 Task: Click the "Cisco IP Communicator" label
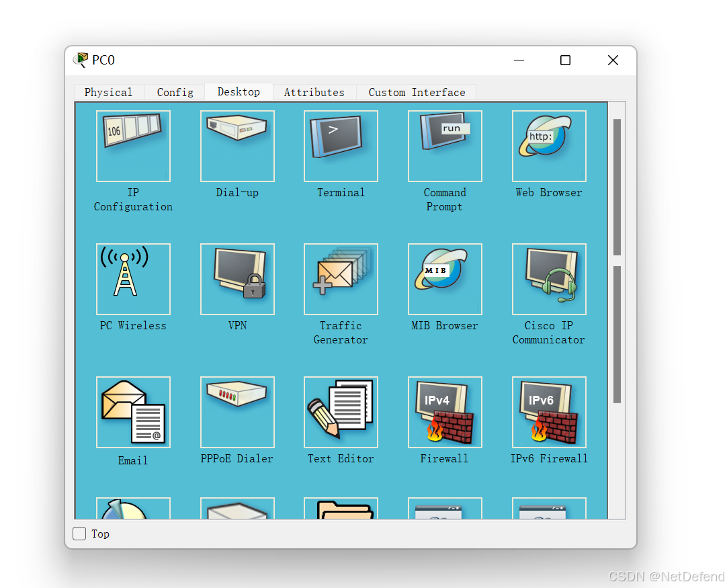pyautogui.click(x=549, y=333)
